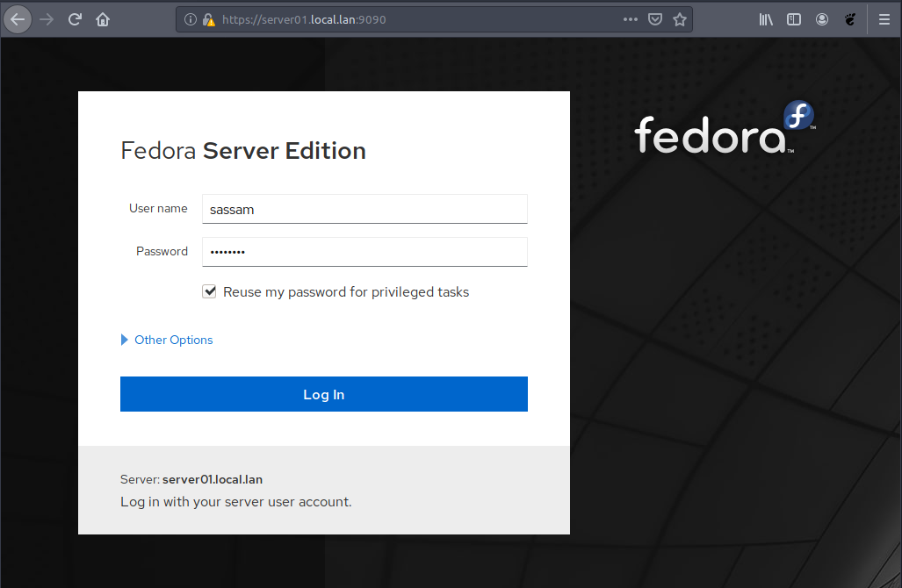Reload the current page

click(x=76, y=19)
